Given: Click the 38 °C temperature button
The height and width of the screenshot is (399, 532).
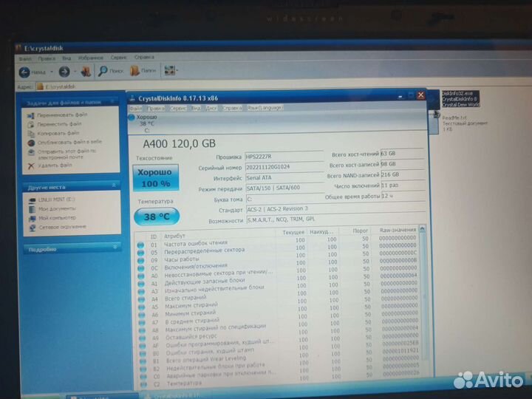Looking at the screenshot, I should pyautogui.click(x=157, y=216).
